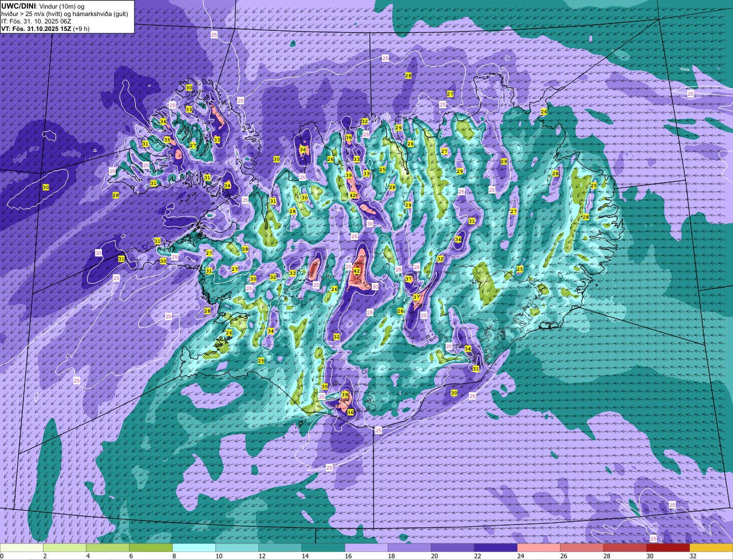Viewport: 733px width, 560px height.
Task: Click the orange-yellow legend swatch above 32
Action: [x=710, y=547]
